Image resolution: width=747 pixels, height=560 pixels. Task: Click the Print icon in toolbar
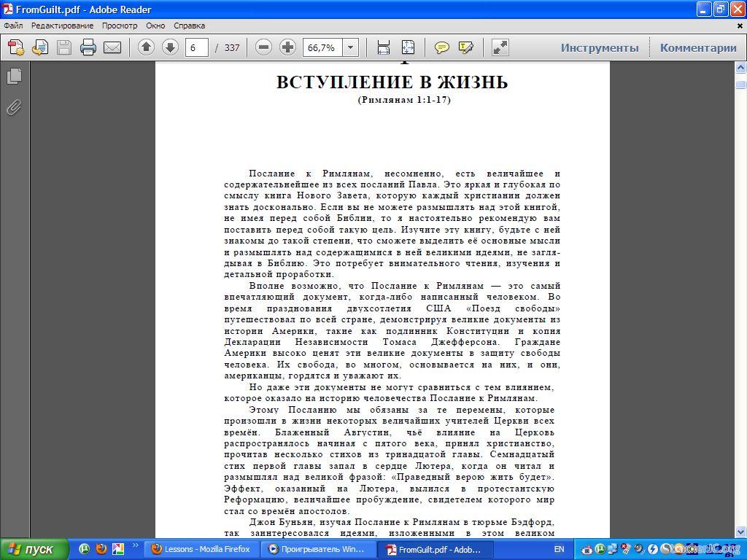[x=88, y=48]
